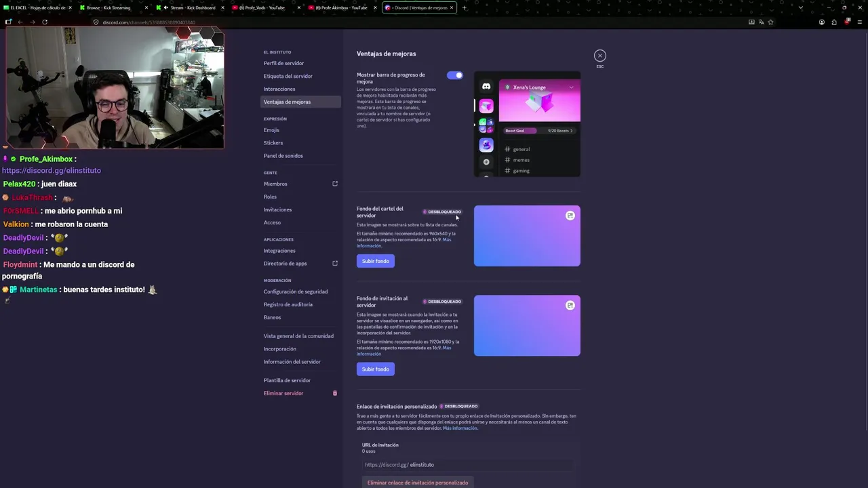This screenshot has width=868, height=488.
Task: Switch to Stream - Kick Dashboard tab
Action: point(190,7)
